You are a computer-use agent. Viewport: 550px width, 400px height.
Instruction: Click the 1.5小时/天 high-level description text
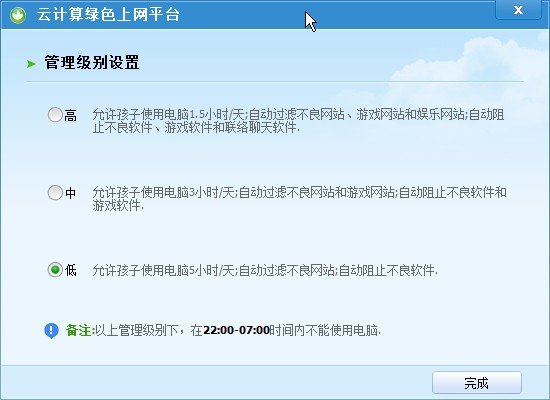click(298, 121)
